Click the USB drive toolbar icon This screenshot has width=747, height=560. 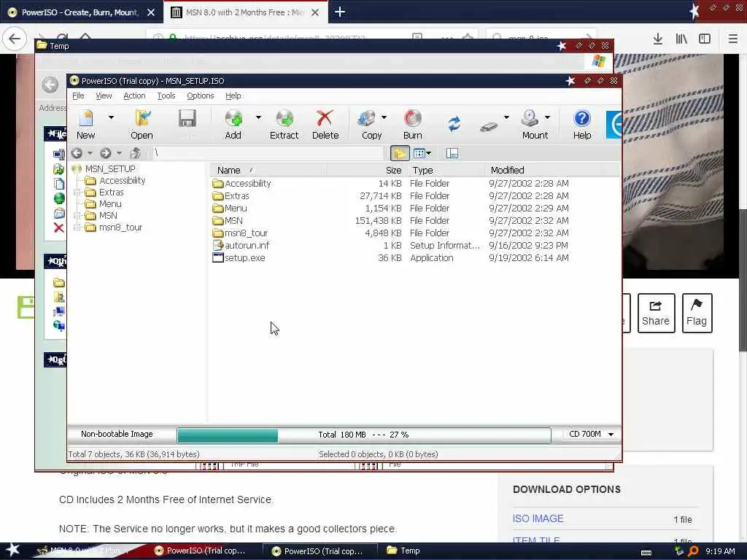(x=488, y=126)
